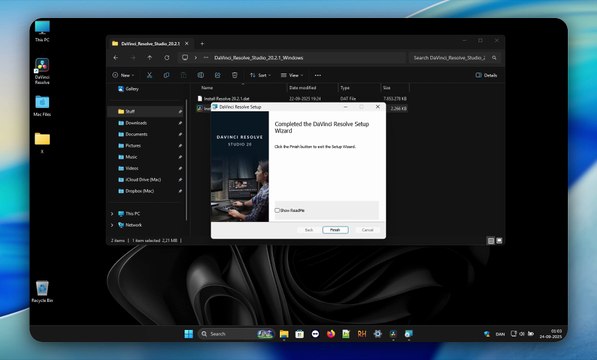The image size is (597, 360).
Task: Select the DaVinci_Resolve_Studio_20.2.1 tab
Action: click(x=150, y=44)
